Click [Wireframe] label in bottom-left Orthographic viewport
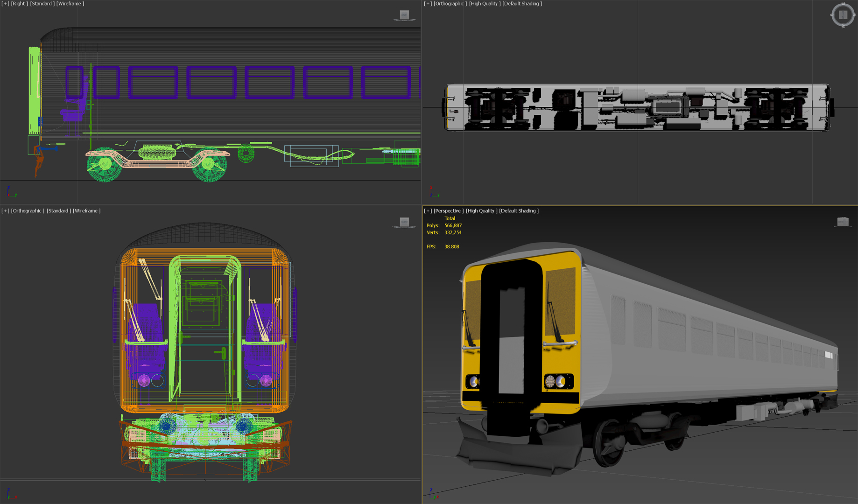 (x=86, y=211)
